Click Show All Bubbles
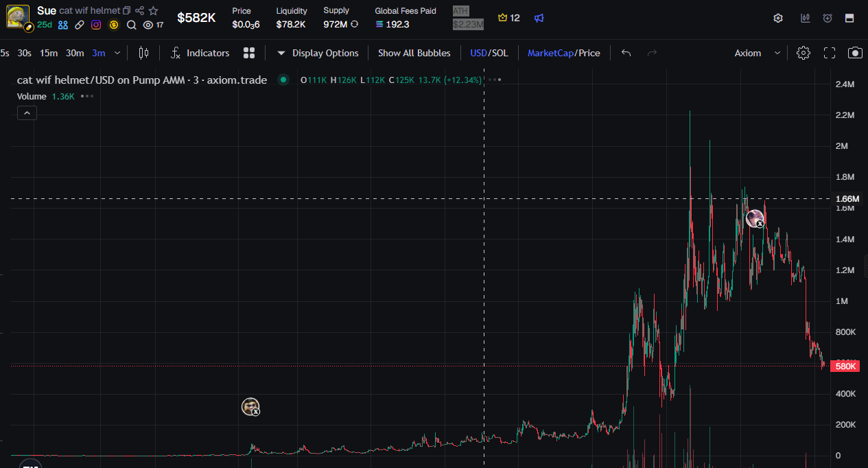This screenshot has width=868, height=468. pos(414,53)
